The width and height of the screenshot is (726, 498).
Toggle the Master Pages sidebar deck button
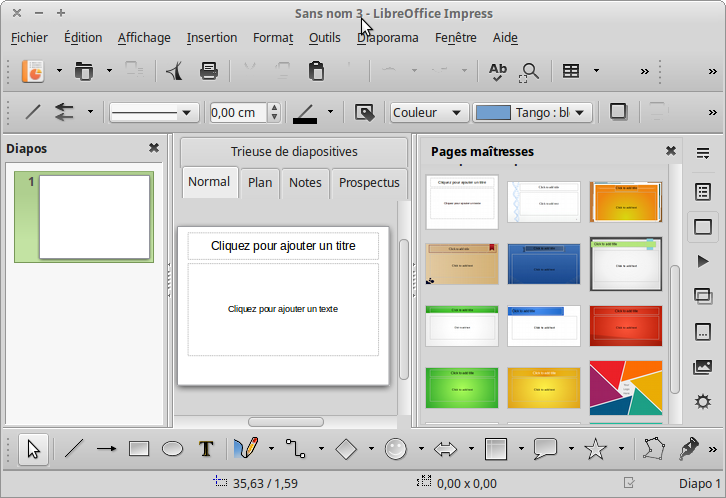click(x=702, y=226)
